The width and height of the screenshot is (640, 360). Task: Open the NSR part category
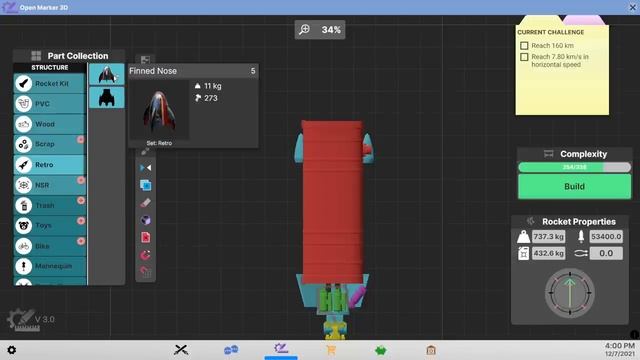pyautogui.click(x=49, y=185)
